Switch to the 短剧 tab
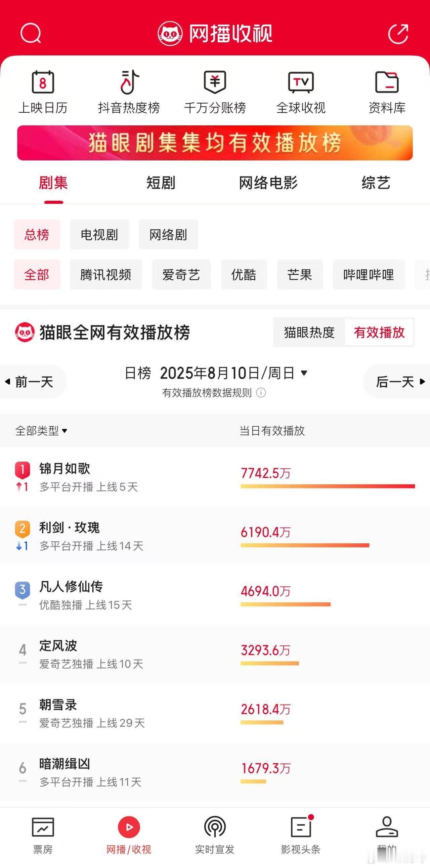This screenshot has height=868, width=430. pos(161,183)
